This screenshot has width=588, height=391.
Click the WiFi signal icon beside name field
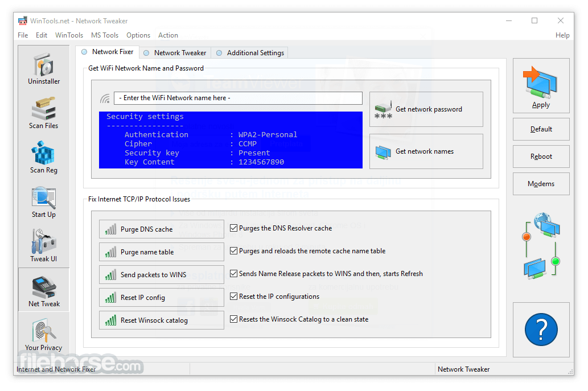pos(105,98)
